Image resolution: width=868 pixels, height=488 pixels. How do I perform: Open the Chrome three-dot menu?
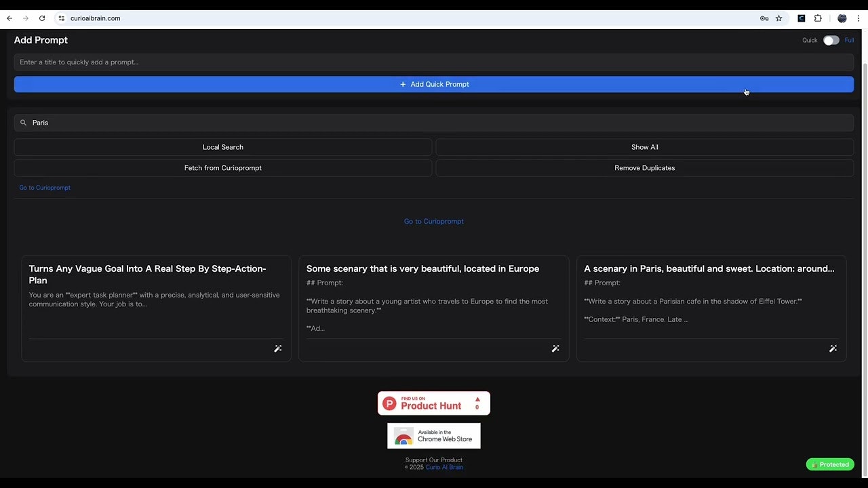coord(859,18)
